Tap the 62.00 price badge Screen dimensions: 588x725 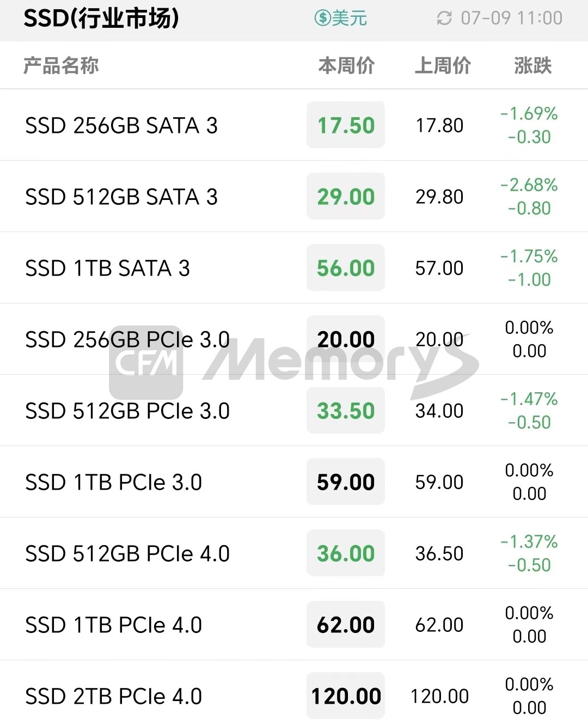tap(346, 624)
